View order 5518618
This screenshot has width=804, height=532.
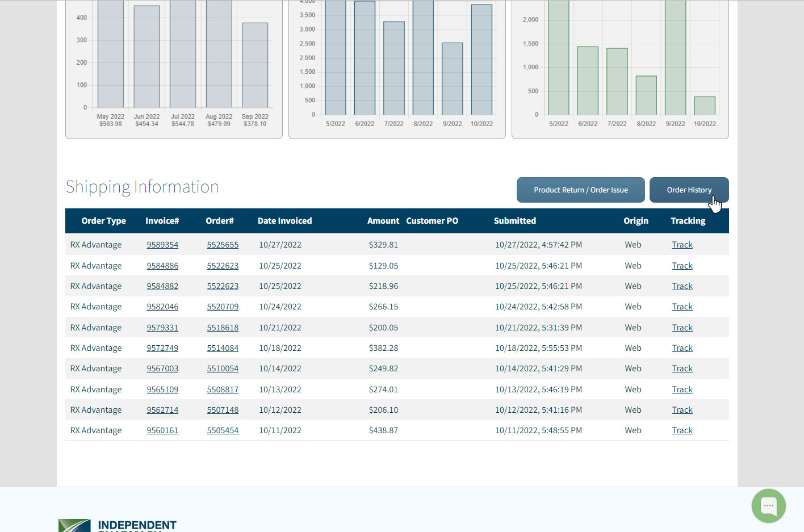click(223, 328)
